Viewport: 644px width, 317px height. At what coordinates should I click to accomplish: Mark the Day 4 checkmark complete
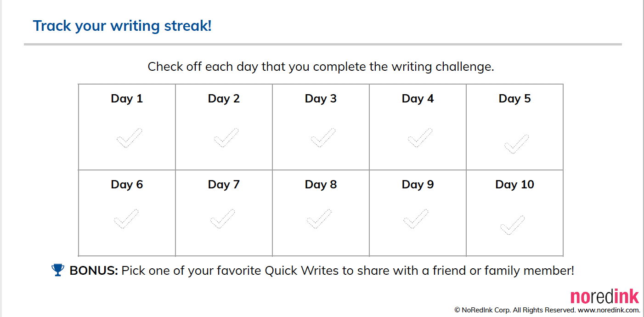[419, 138]
